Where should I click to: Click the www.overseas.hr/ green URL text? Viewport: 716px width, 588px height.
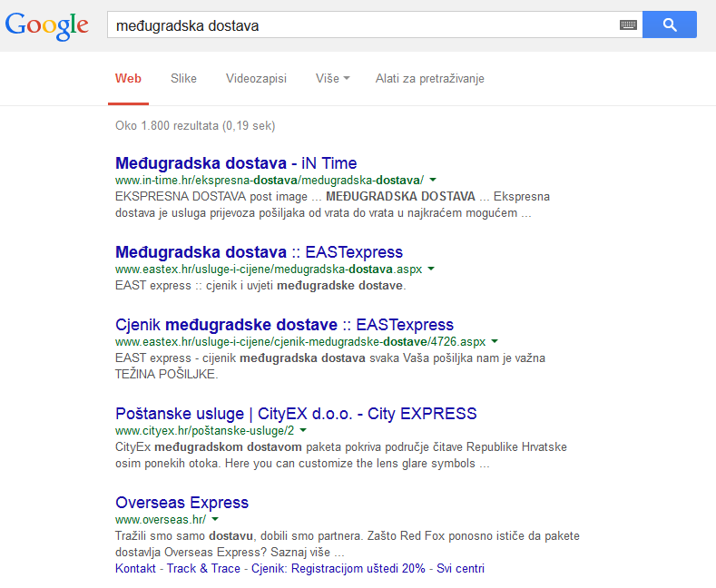click(161, 520)
